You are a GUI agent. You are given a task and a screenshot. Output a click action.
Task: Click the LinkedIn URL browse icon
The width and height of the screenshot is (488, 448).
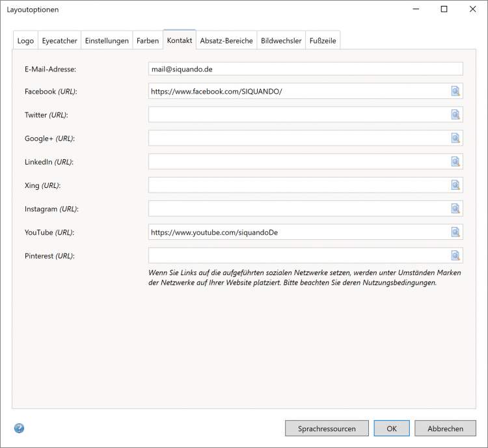455,162
